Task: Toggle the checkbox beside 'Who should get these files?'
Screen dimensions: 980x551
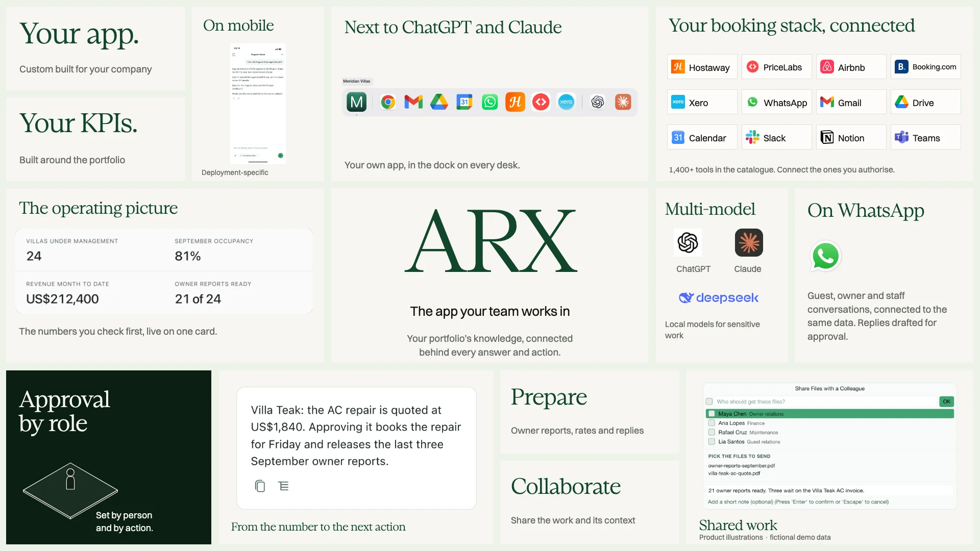Action: (x=709, y=402)
